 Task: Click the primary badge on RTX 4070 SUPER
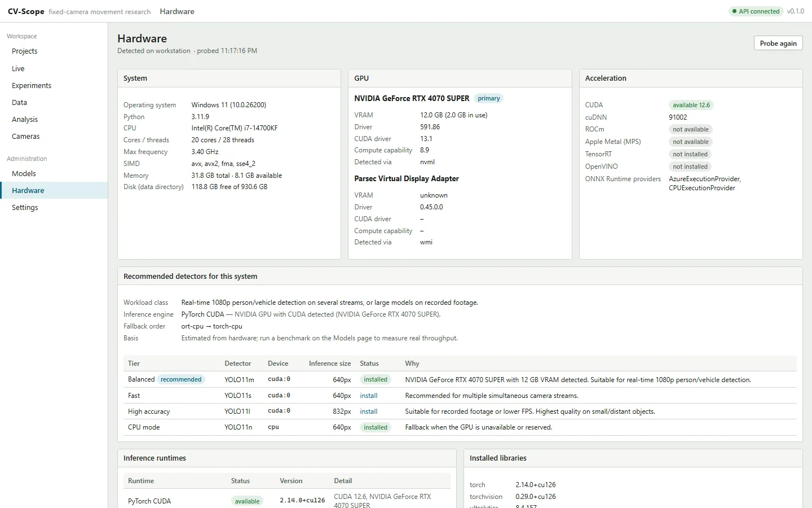click(488, 98)
